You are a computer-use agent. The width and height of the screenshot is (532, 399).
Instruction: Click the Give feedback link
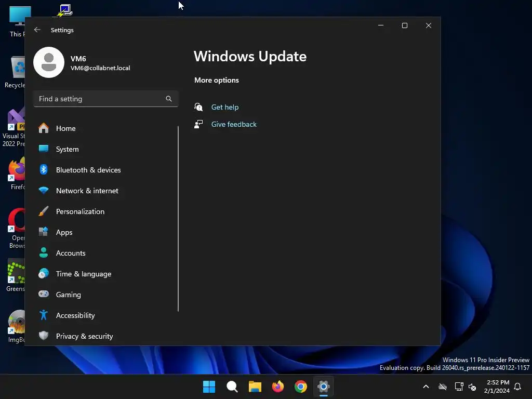[x=234, y=124]
